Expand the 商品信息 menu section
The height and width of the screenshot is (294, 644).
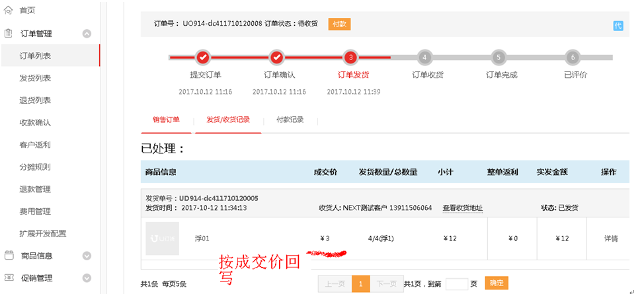[x=87, y=256]
